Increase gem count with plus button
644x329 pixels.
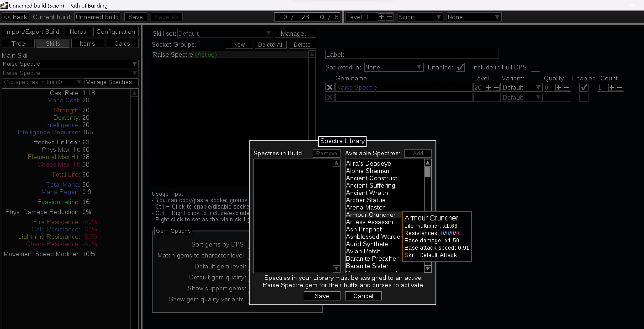pos(612,87)
